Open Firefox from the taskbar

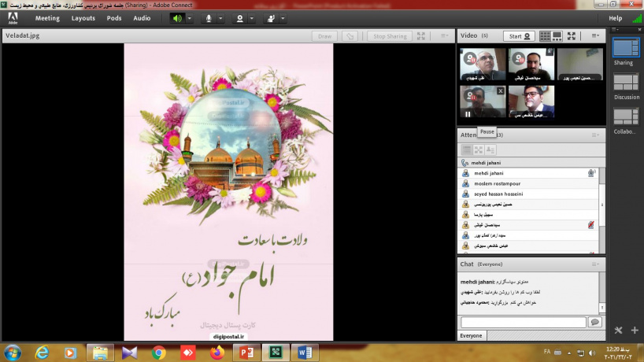[217, 353]
